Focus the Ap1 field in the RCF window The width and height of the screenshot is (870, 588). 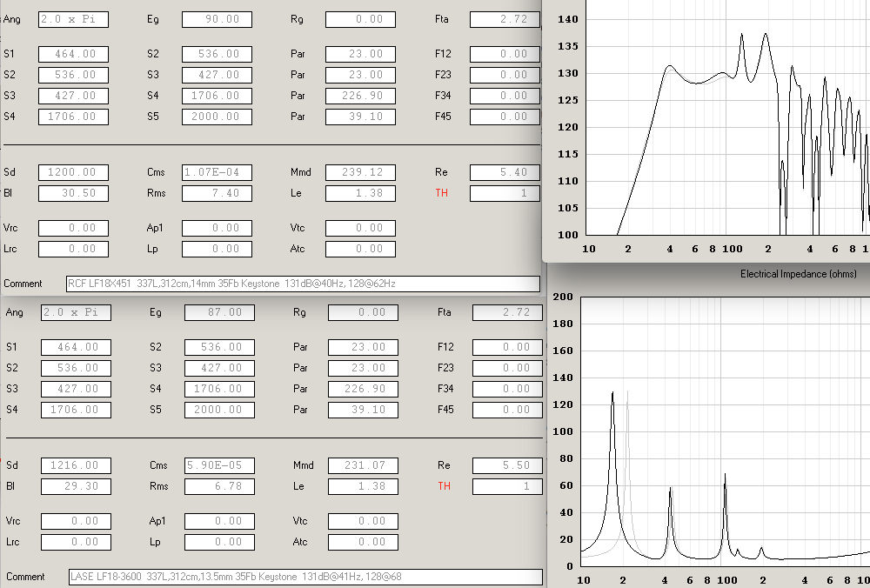217,229
